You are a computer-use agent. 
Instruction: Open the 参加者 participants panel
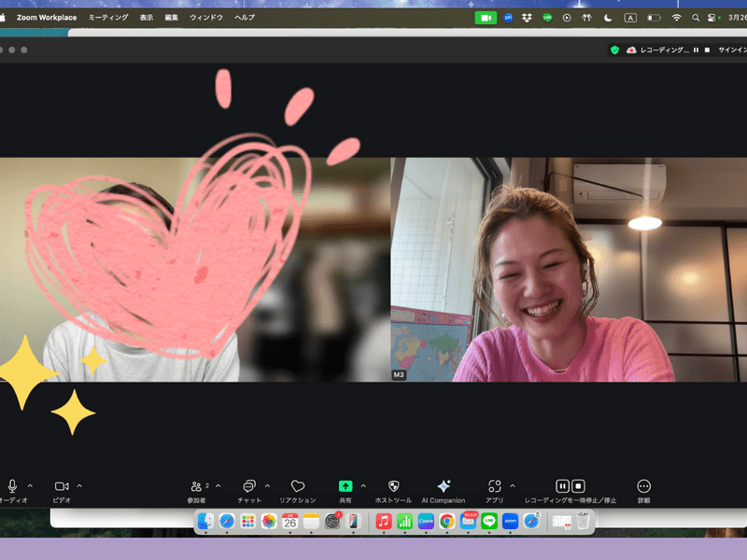point(197,486)
